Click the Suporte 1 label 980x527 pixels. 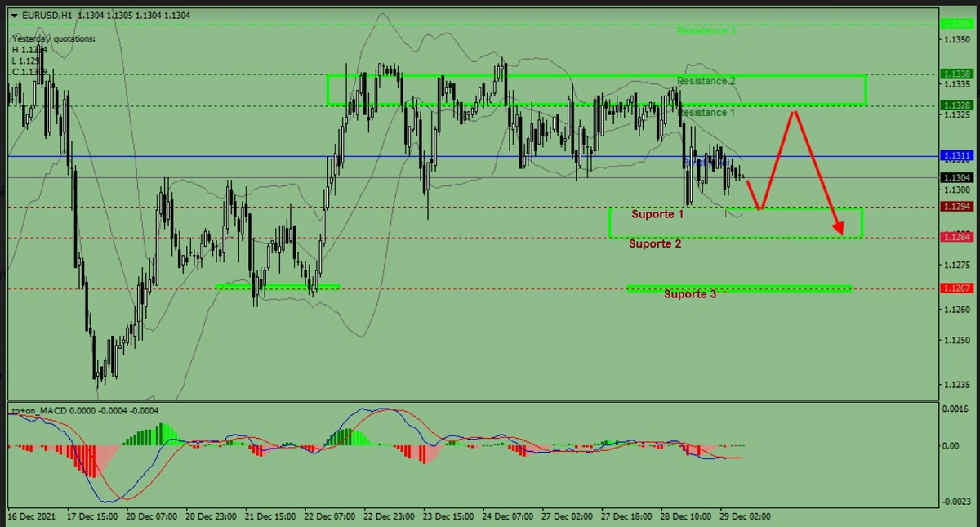(x=657, y=215)
